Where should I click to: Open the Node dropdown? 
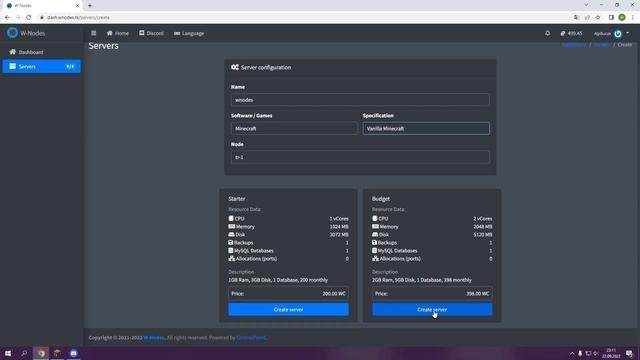coord(360,157)
